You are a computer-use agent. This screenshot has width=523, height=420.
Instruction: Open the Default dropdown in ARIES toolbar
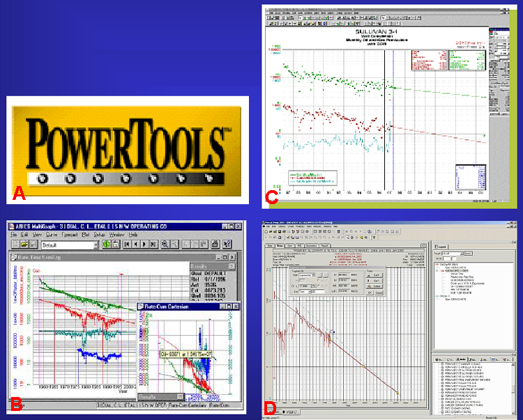(94, 245)
